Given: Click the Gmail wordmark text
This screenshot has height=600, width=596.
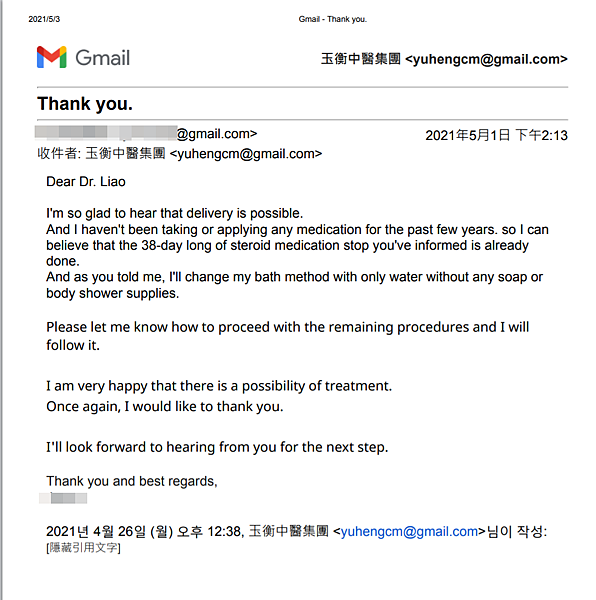Looking at the screenshot, I should pos(103,58).
